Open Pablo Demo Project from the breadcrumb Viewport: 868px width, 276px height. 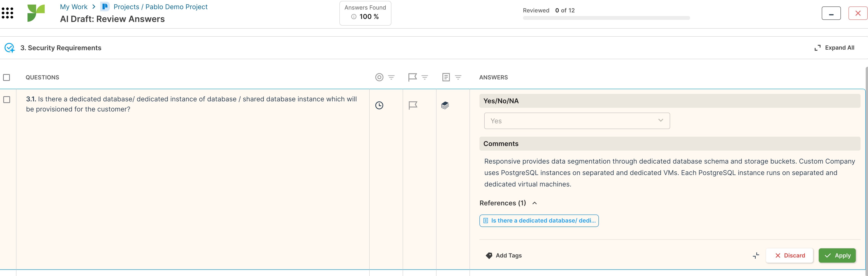click(160, 6)
